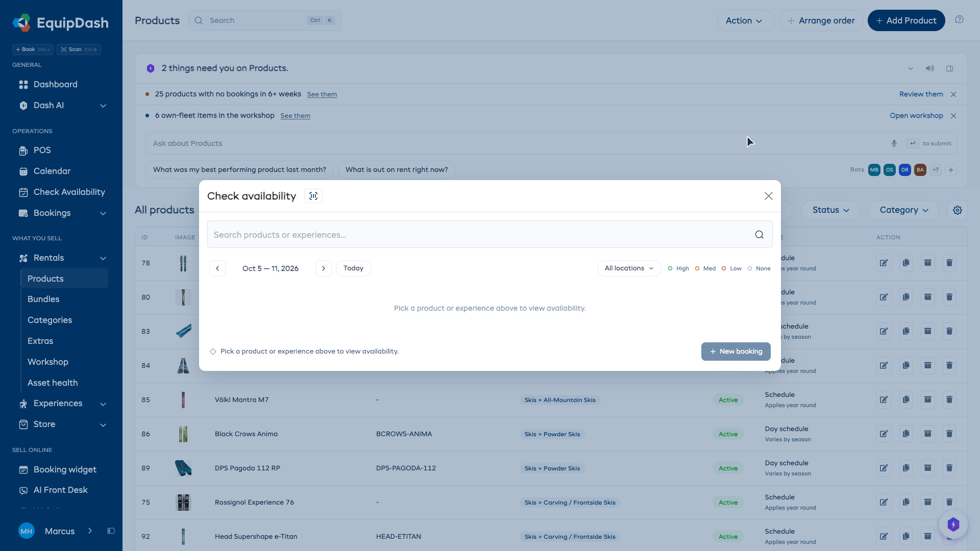Click See them link for 25 products
Screen dimensions: 980x551
[322, 94]
